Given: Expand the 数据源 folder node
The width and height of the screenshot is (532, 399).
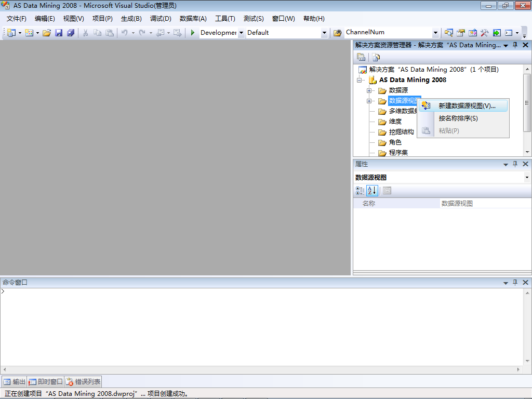Looking at the screenshot, I should [x=369, y=90].
